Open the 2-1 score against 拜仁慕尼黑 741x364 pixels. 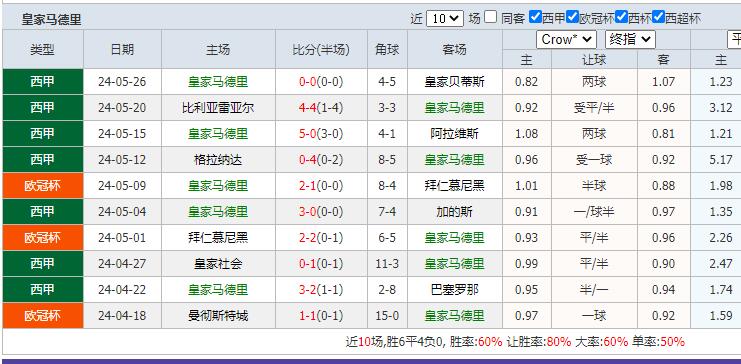tap(307, 186)
